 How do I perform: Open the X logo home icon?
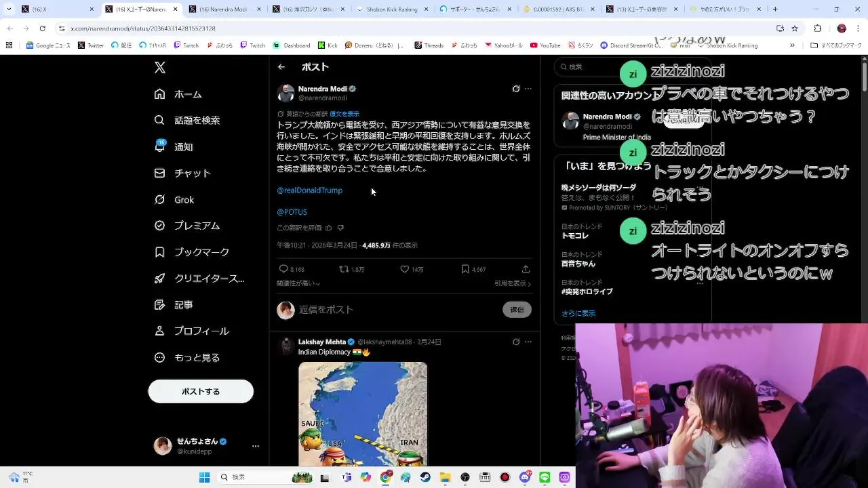point(160,67)
